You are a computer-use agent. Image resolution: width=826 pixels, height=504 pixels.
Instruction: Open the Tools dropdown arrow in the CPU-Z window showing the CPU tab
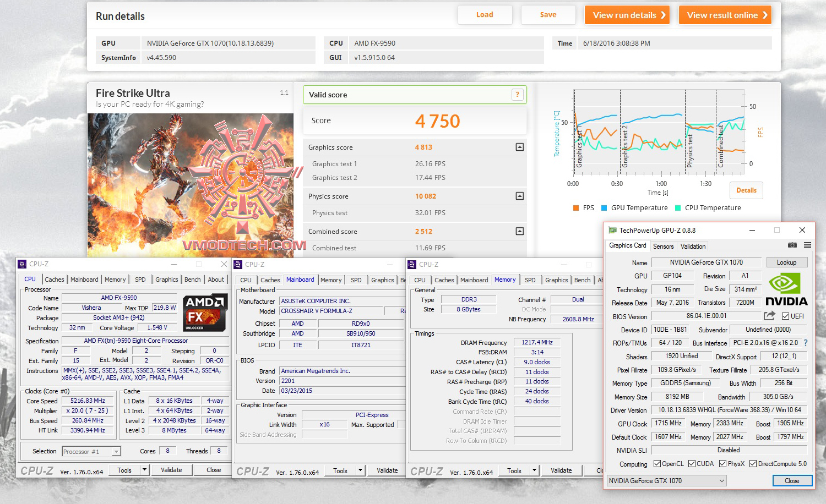(144, 470)
